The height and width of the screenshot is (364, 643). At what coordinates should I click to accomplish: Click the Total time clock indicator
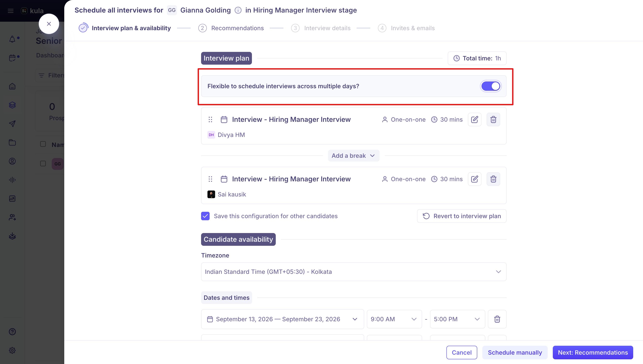click(477, 58)
